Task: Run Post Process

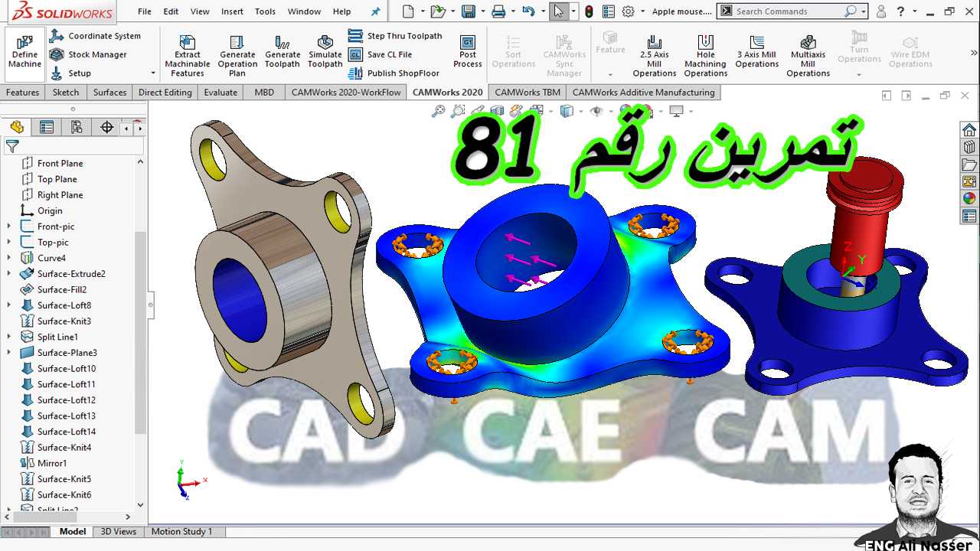Action: (467, 52)
